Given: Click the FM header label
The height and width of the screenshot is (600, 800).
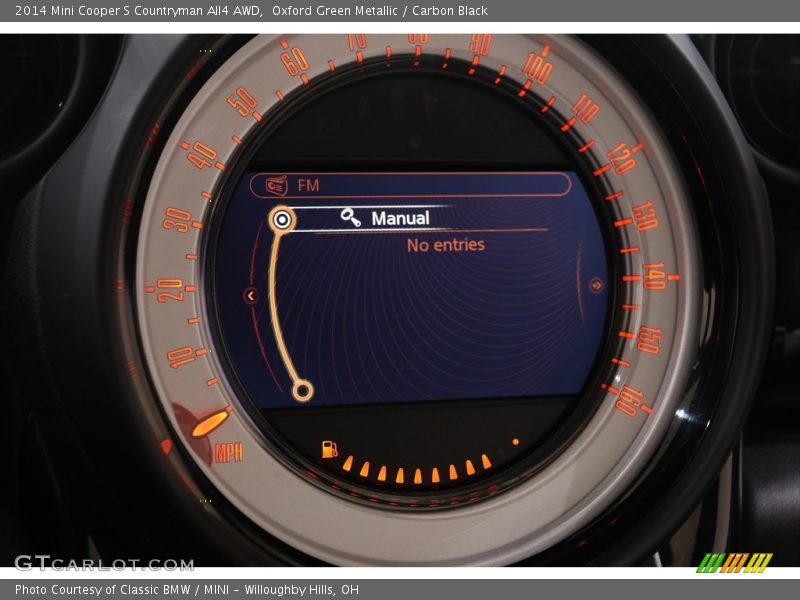Looking at the screenshot, I should [309, 185].
